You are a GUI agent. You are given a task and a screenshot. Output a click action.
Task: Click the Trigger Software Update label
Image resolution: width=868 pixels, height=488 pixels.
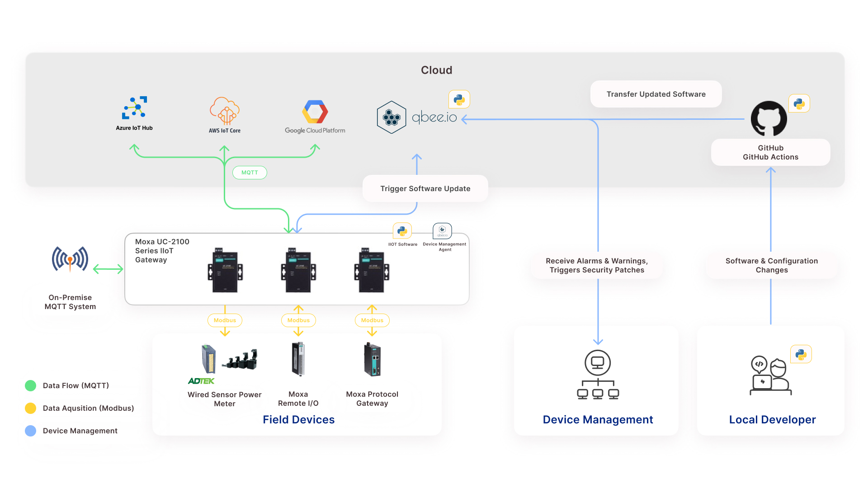click(x=425, y=188)
